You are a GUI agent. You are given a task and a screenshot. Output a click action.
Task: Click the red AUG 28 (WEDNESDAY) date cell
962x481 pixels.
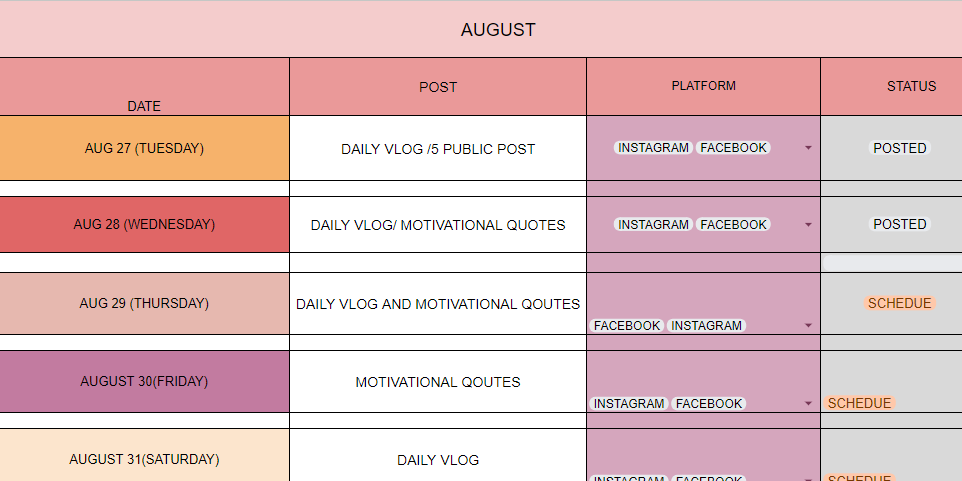[144, 225]
